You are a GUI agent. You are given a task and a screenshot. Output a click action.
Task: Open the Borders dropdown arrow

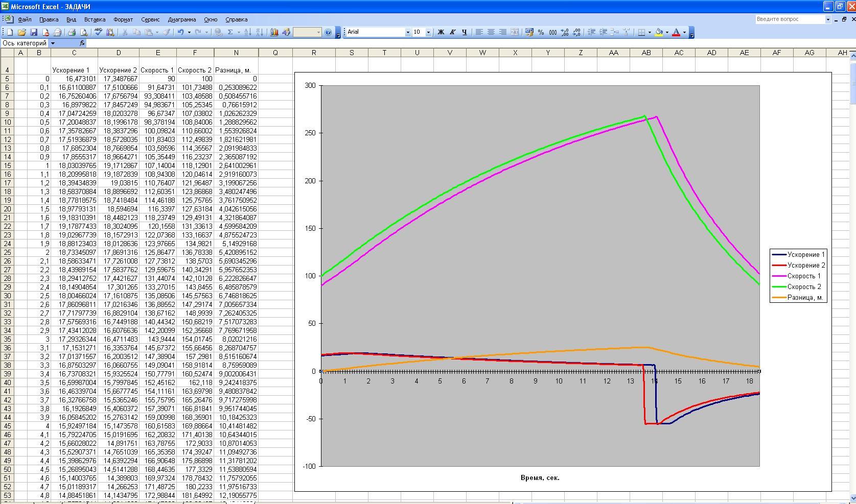tap(650, 32)
